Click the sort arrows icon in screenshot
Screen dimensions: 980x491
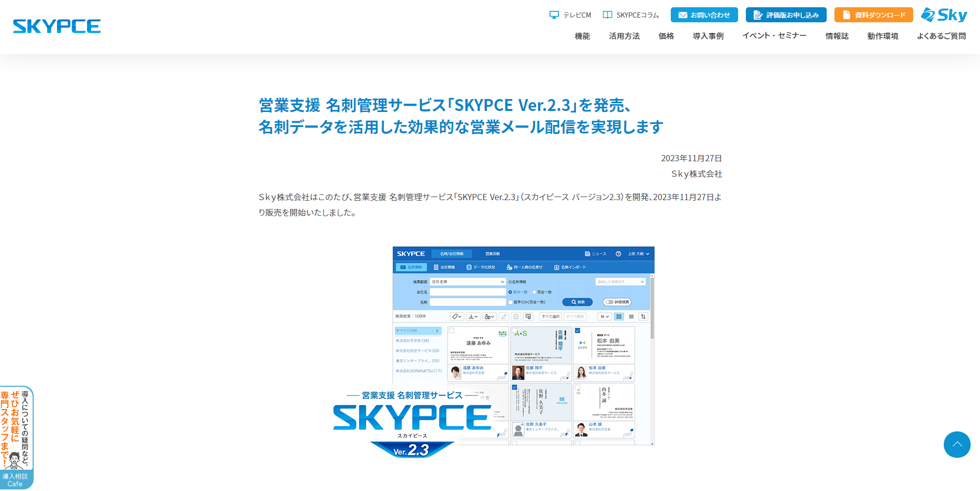643,316
